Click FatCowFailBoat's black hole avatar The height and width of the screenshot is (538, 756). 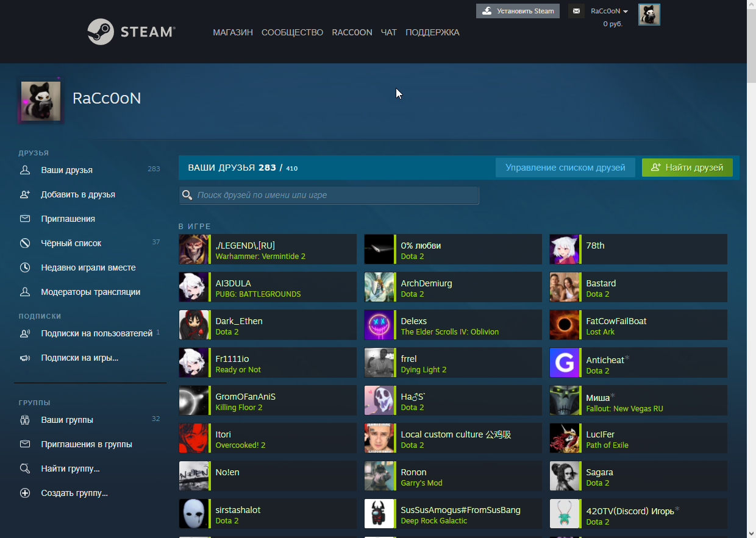(565, 325)
